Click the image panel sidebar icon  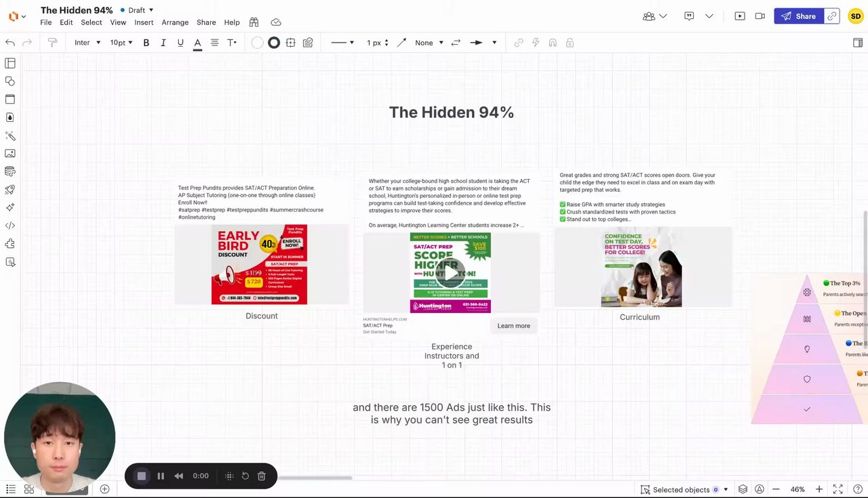tap(10, 154)
